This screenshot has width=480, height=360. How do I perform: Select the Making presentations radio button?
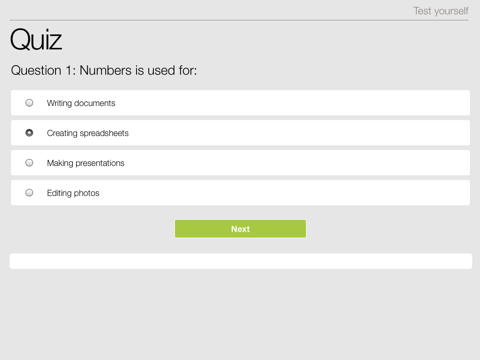[x=29, y=163]
